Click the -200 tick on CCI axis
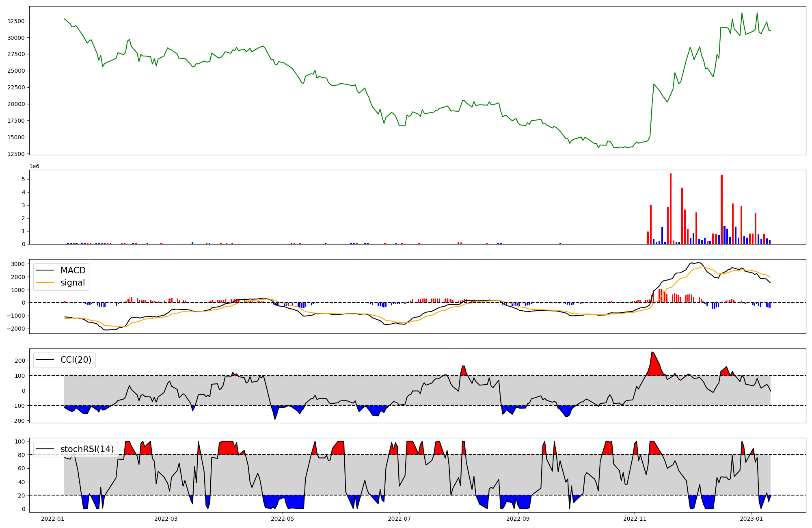The image size is (812, 528). pyautogui.click(x=18, y=421)
